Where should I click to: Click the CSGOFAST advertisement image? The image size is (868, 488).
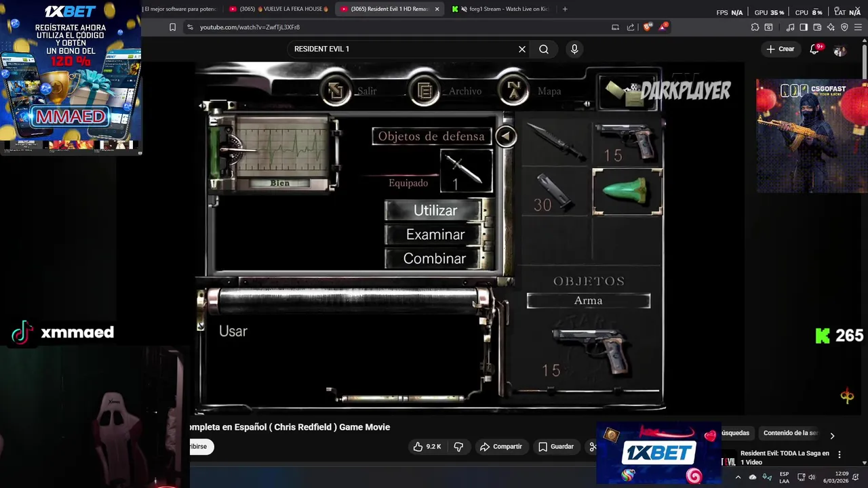(x=812, y=136)
